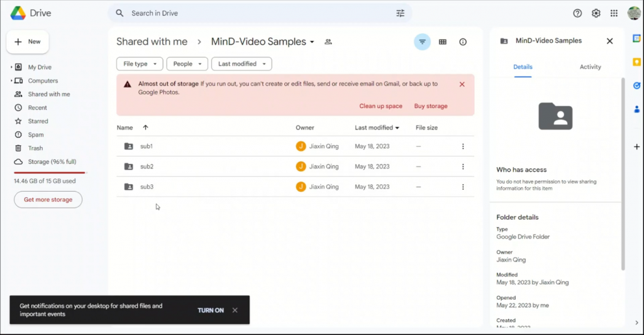The image size is (644, 335).
Task: Switch to the Activity tab
Action: click(590, 67)
